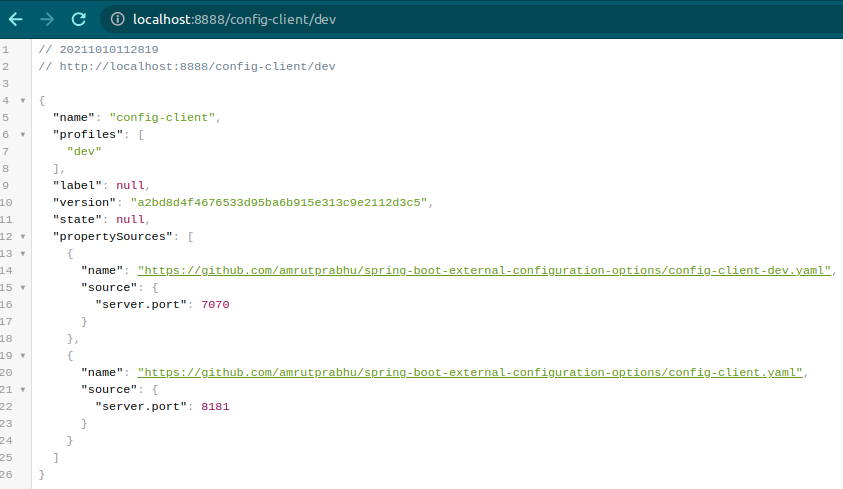This screenshot has height=489, width=843.
Task: Click the URL comment on line 2
Action: pyautogui.click(x=187, y=67)
